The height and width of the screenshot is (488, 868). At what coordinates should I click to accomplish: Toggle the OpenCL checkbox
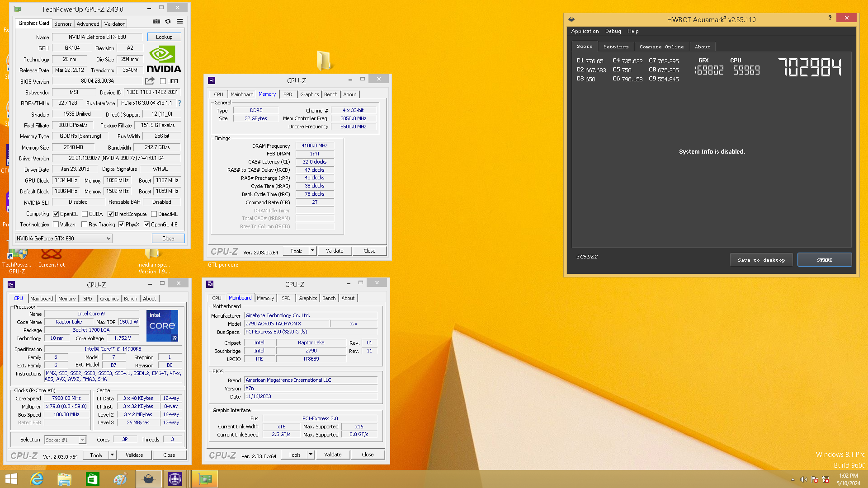coord(56,214)
